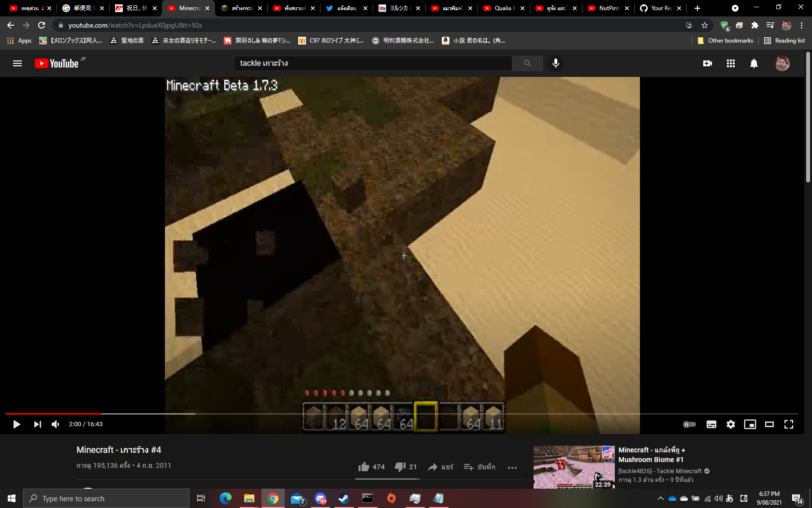
Task: Open File Explorer from the taskbar
Action: [x=249, y=498]
